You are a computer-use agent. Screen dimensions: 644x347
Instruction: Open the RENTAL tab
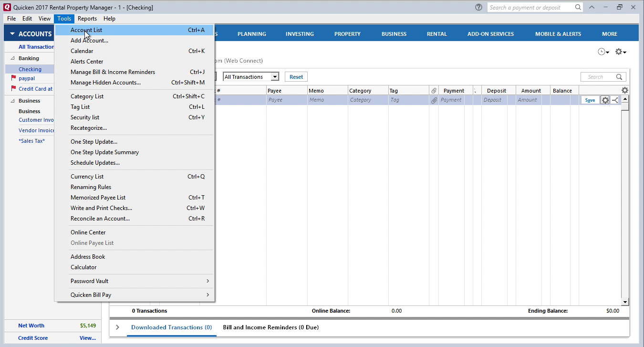point(436,34)
